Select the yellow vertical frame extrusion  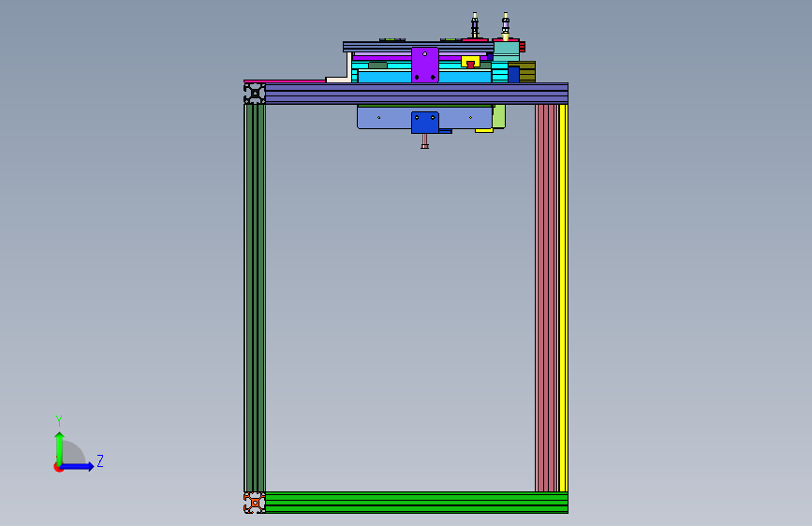[564, 298]
